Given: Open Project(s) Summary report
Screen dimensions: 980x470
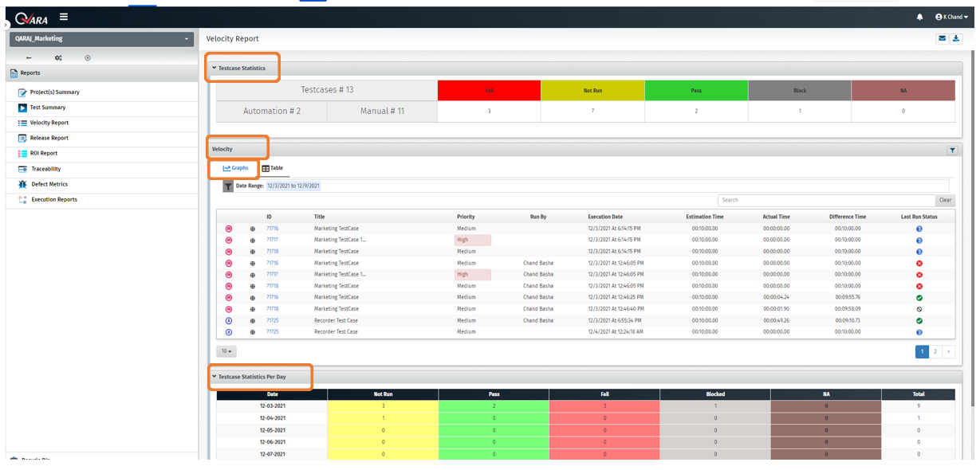Looking at the screenshot, I should [54, 92].
